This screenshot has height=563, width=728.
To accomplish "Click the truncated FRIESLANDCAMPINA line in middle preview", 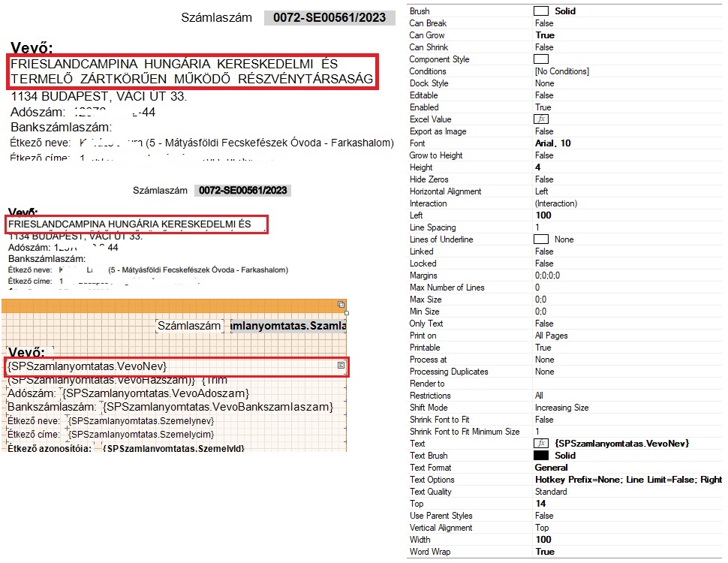I will pyautogui.click(x=130, y=224).
